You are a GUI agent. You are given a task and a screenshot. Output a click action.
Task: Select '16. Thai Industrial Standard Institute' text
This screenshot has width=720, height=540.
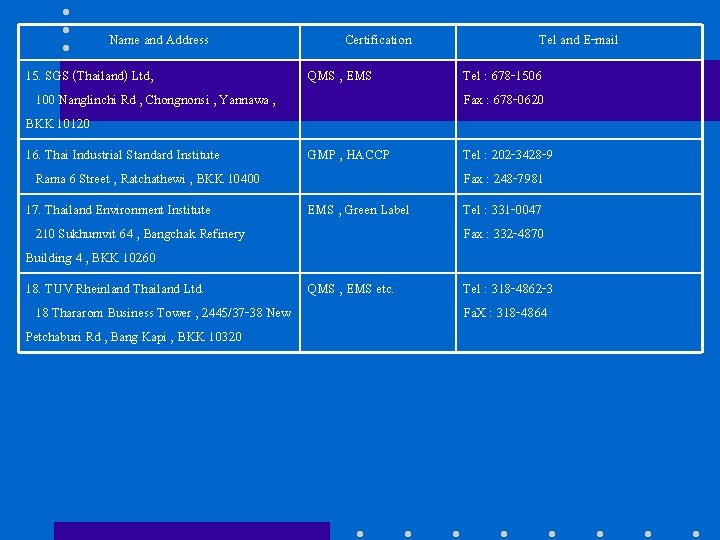coord(123,155)
